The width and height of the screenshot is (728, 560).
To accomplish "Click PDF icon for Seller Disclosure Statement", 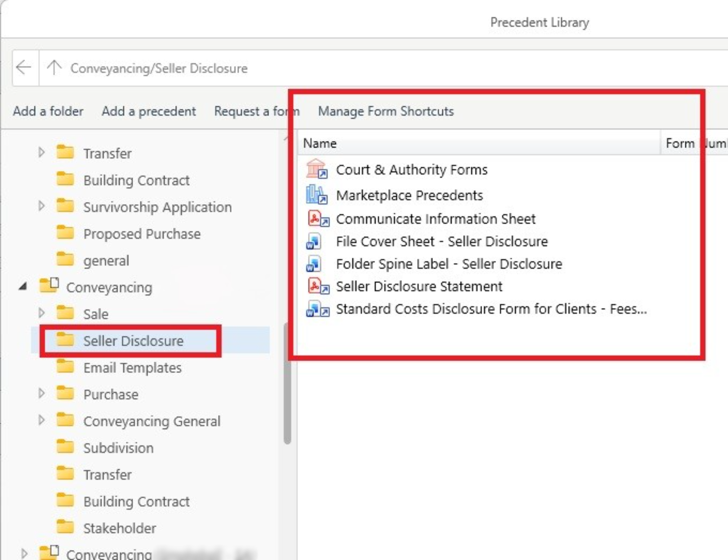I will (x=318, y=286).
